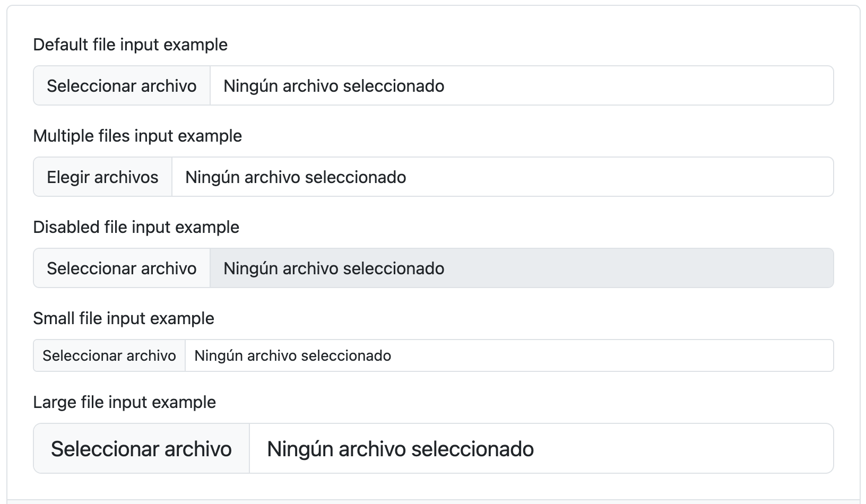Click Seleccionar archivo in the disabled input
This screenshot has width=866, height=504.
pos(121,268)
